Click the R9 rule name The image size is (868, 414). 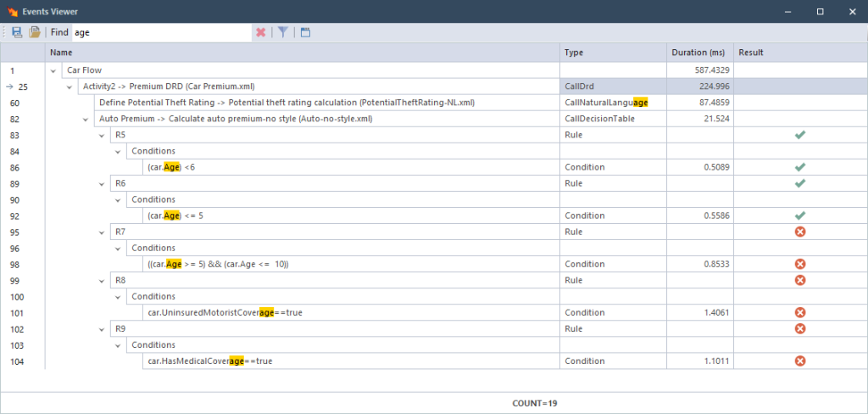120,328
